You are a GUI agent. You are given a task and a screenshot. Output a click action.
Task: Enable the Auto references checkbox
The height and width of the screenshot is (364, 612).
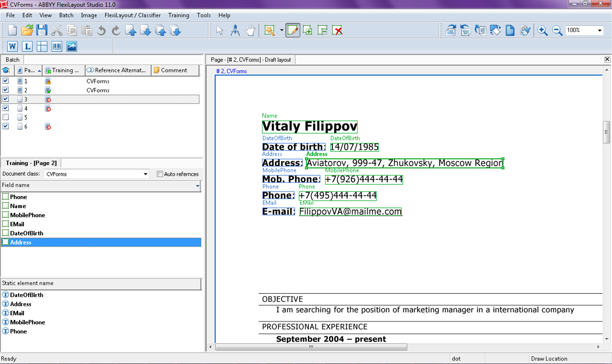click(160, 174)
